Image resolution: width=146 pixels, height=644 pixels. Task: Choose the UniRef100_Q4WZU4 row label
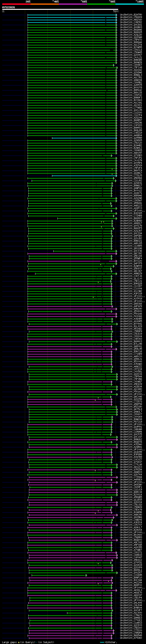coord(131,80)
